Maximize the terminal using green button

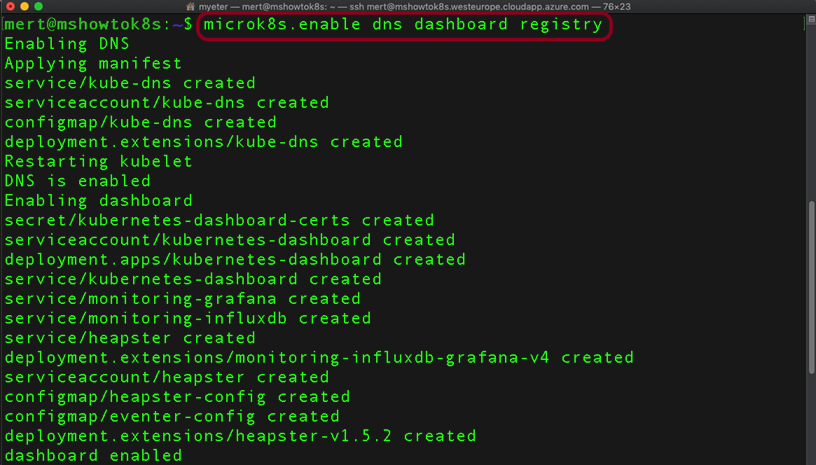click(38, 6)
